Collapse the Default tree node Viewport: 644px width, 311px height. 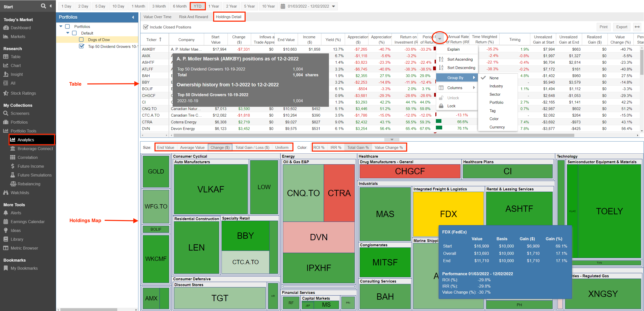[x=68, y=33]
